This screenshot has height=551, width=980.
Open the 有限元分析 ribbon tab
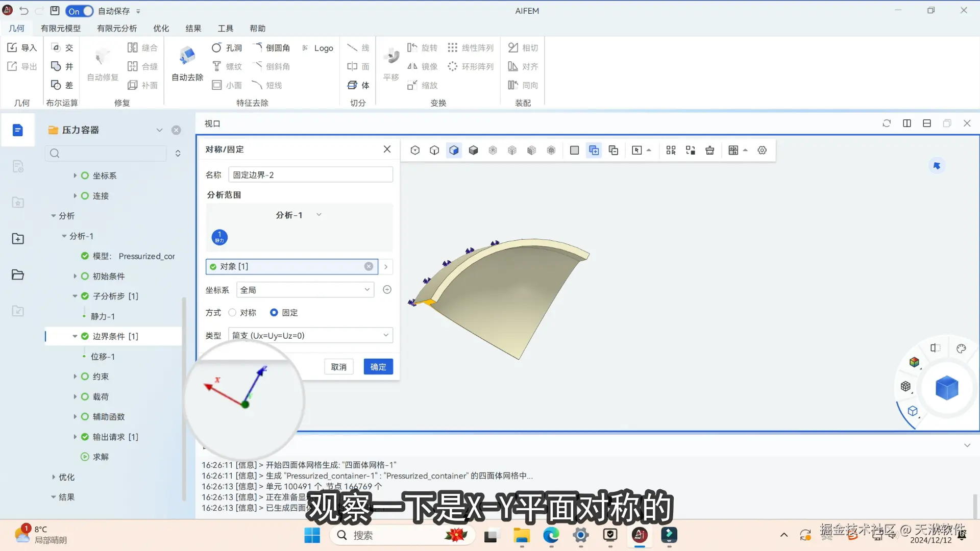117,28
